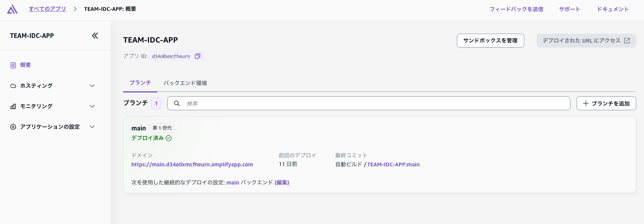Open the すべてのアプリ breadcrumb link
Screen dimensions: 644x224
[47, 9]
